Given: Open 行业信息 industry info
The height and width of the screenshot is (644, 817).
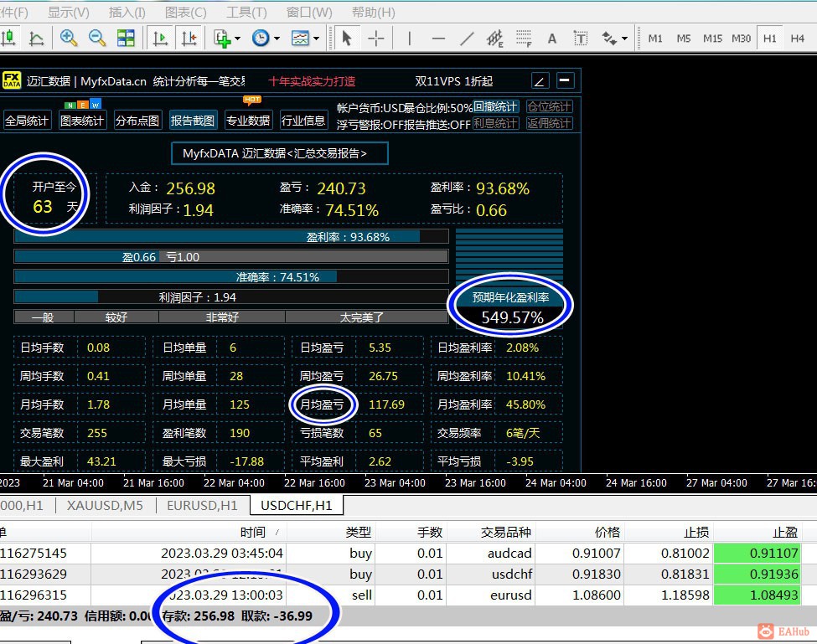Looking at the screenshot, I should pos(303,121).
